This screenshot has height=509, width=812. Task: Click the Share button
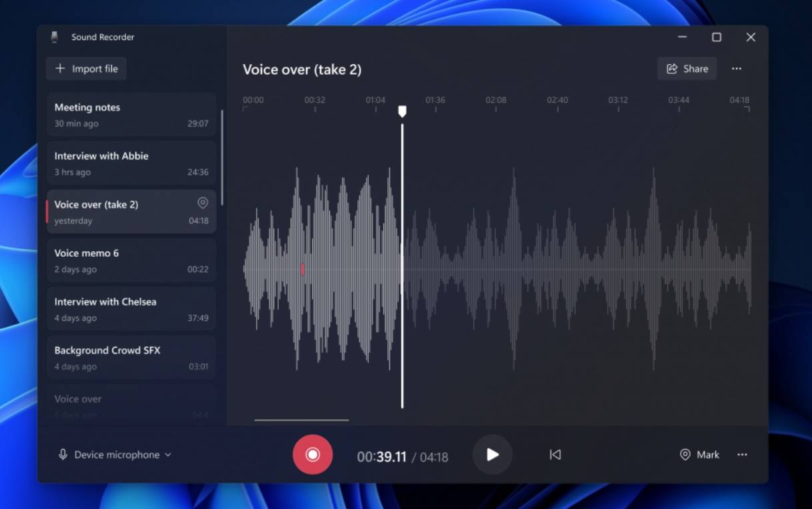(687, 68)
